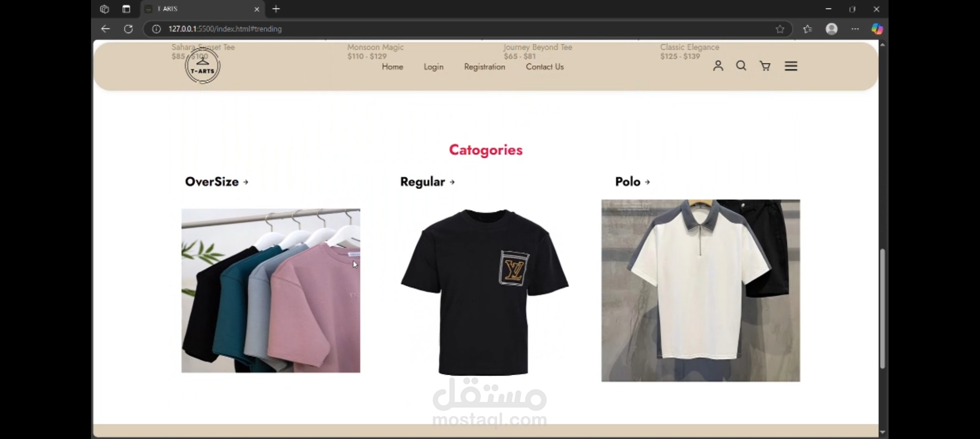Open browser profile avatar
Viewport: 980px width, 439px height.
click(x=831, y=29)
